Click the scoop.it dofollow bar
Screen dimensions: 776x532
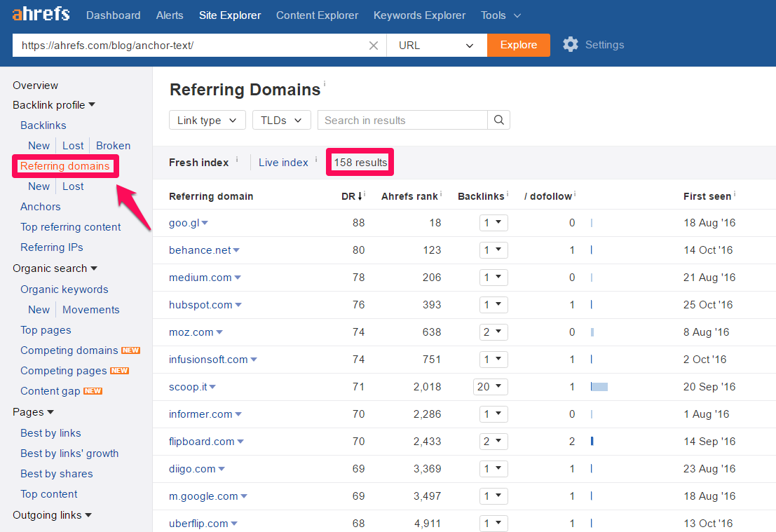[599, 386]
